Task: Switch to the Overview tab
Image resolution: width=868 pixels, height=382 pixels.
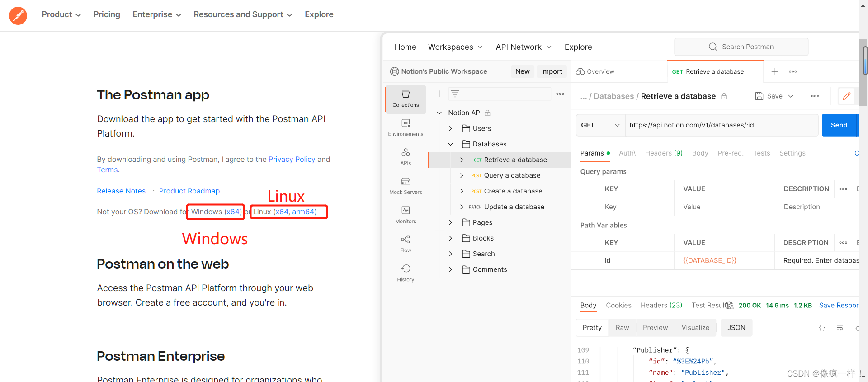Action: click(x=595, y=71)
